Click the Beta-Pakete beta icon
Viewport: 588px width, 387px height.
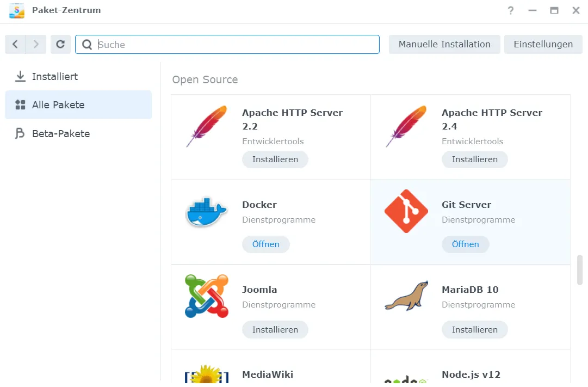(20, 134)
